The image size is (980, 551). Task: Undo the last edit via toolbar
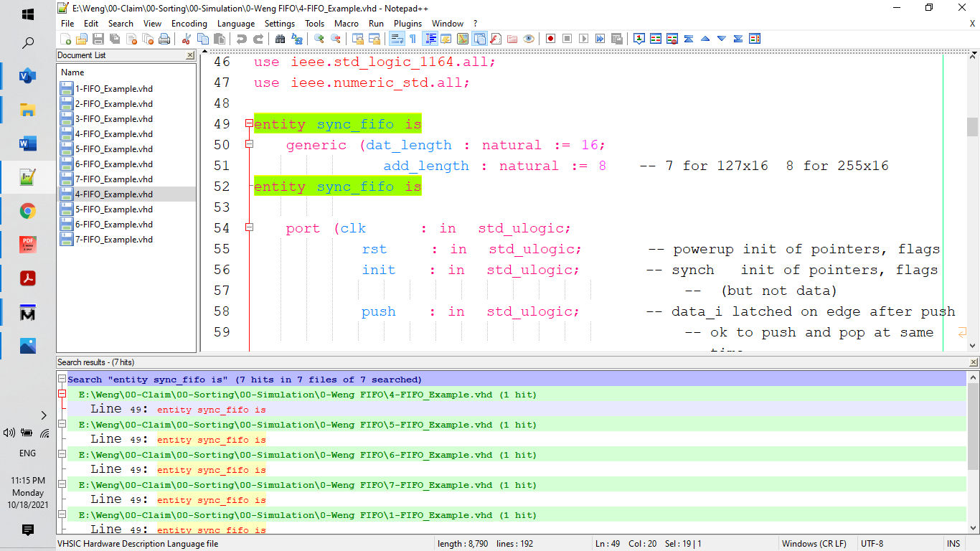[x=241, y=39]
